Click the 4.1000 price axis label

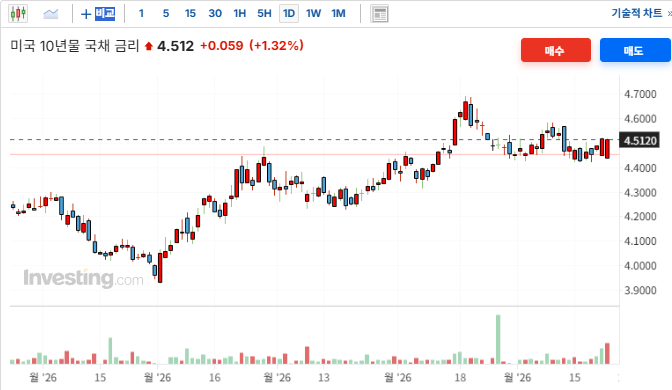(640, 241)
